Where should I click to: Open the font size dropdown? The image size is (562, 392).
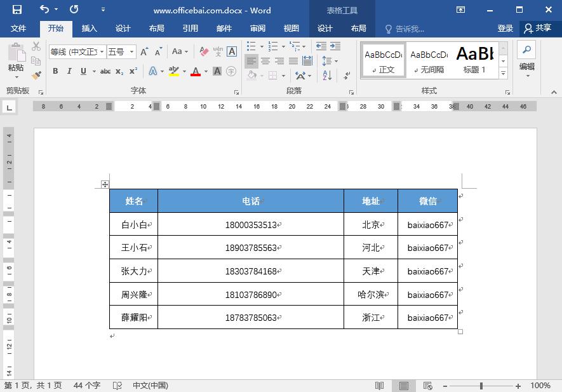(x=131, y=51)
